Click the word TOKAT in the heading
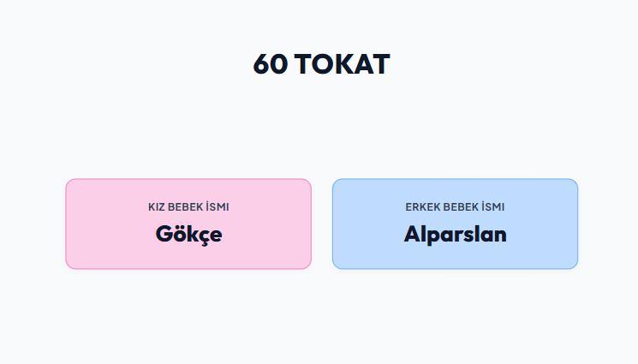638x364 pixels. [x=343, y=64]
